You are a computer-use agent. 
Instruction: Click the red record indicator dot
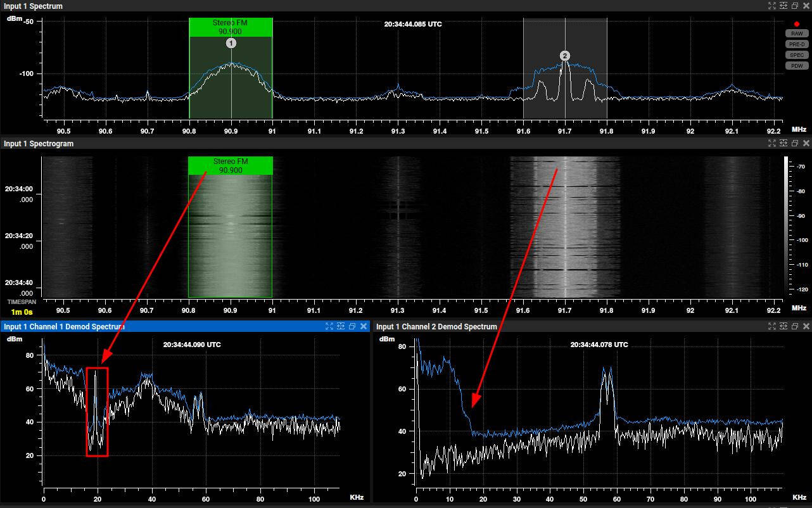coord(797,24)
